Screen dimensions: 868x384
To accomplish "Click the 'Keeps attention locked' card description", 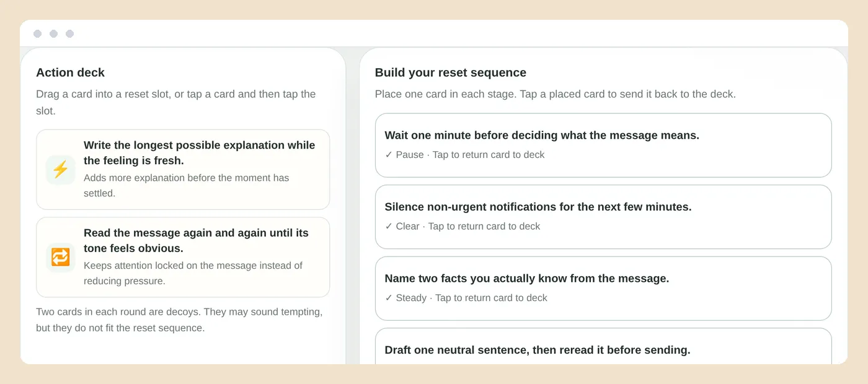I will coord(193,273).
